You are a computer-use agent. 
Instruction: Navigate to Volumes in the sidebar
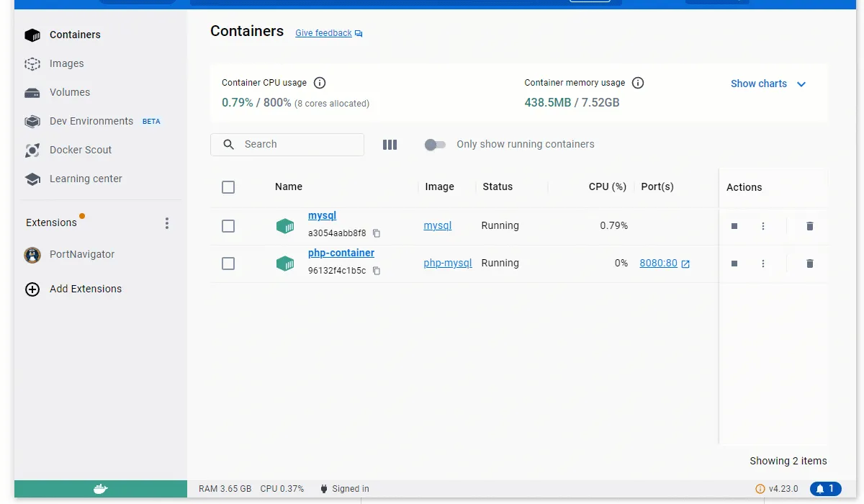pos(32,92)
